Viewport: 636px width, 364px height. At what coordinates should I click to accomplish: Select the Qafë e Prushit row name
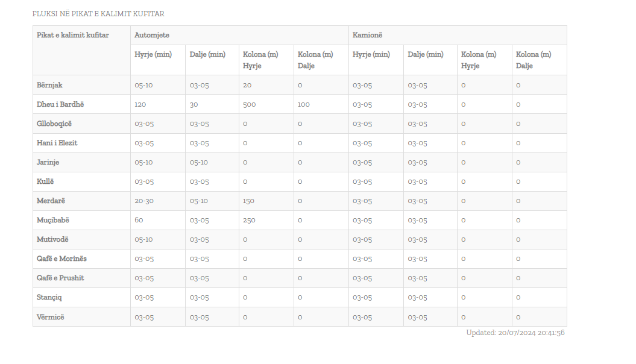pos(60,278)
